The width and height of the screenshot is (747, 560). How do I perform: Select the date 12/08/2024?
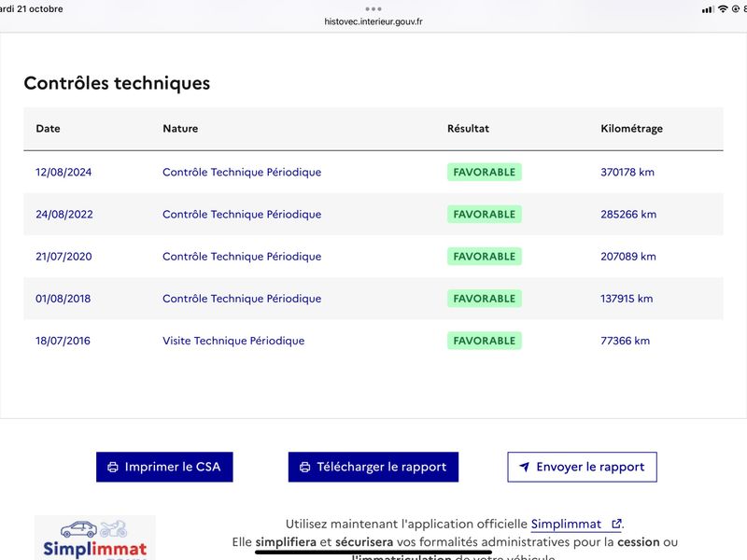(x=63, y=173)
